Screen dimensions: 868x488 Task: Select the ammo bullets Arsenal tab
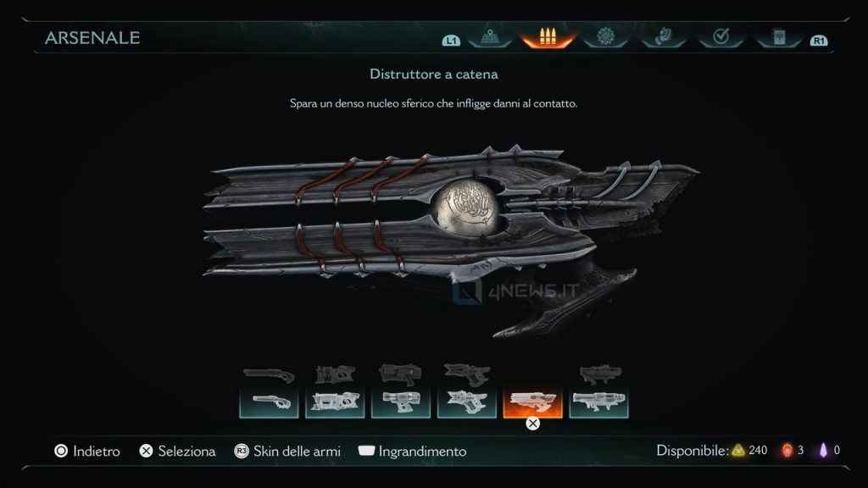[548, 37]
